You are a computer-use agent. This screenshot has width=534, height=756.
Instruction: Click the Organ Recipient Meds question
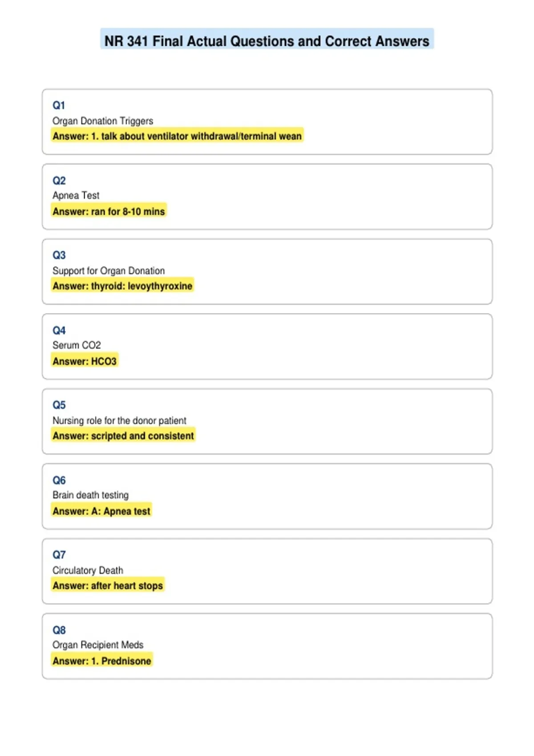click(x=98, y=645)
